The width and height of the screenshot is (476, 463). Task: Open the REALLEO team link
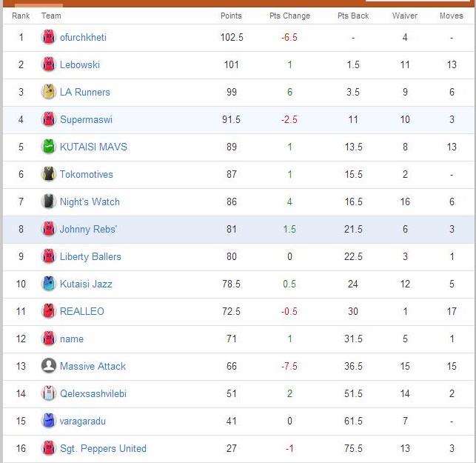pos(82,312)
